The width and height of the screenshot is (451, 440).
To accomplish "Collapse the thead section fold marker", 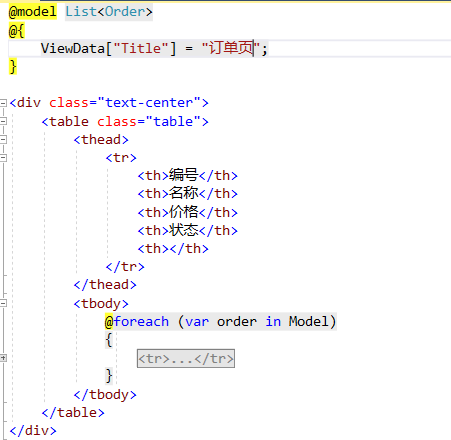I will point(3,139).
